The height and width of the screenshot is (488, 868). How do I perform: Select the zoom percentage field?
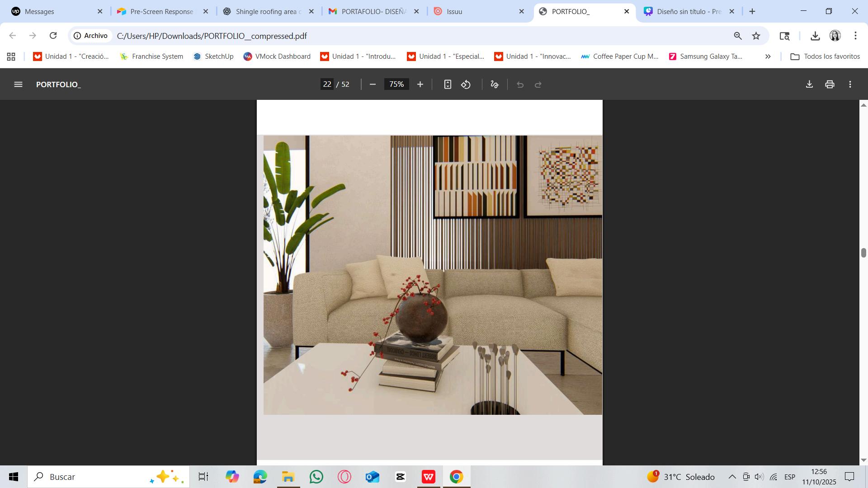coord(396,84)
